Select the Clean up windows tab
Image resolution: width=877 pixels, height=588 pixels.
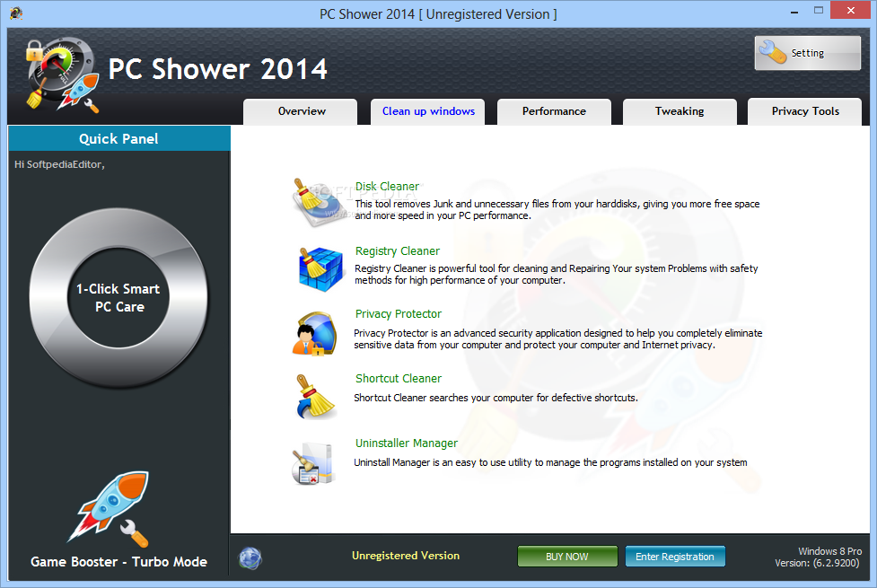click(x=428, y=111)
